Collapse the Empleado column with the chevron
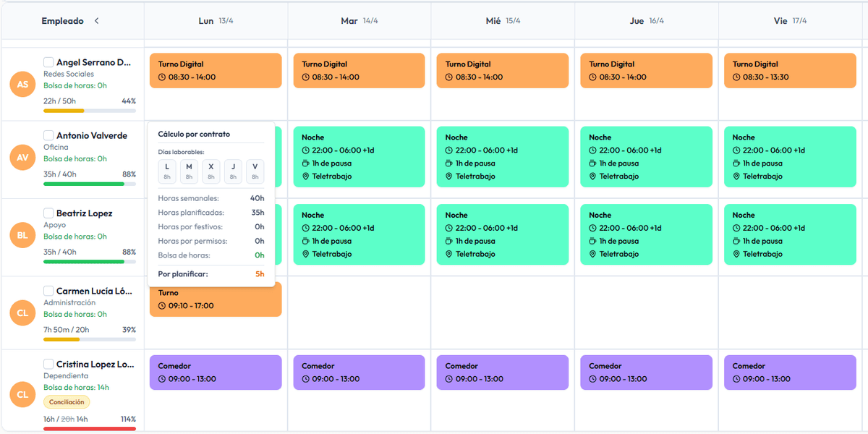Image resolution: width=868 pixels, height=434 pixels. pyautogui.click(x=96, y=21)
